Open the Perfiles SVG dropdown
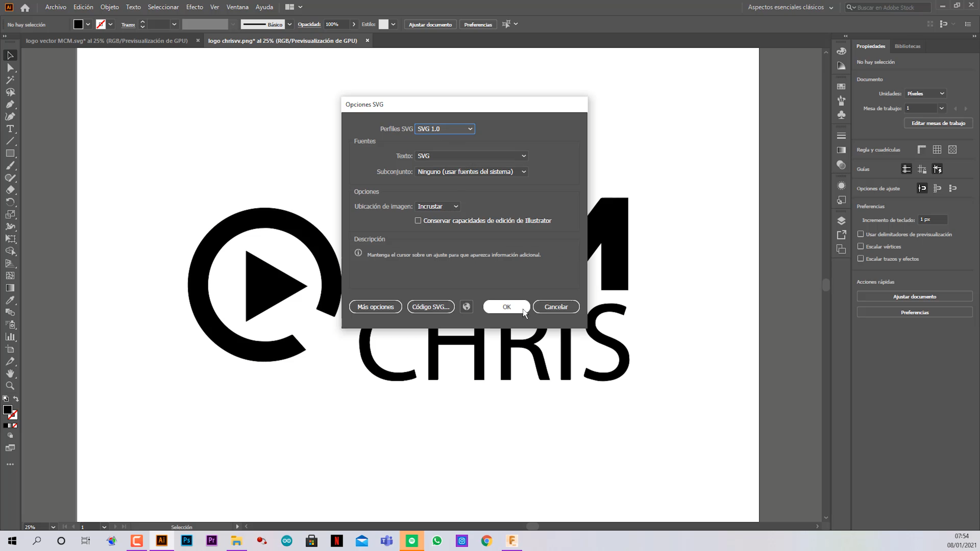980x551 pixels. tap(445, 129)
